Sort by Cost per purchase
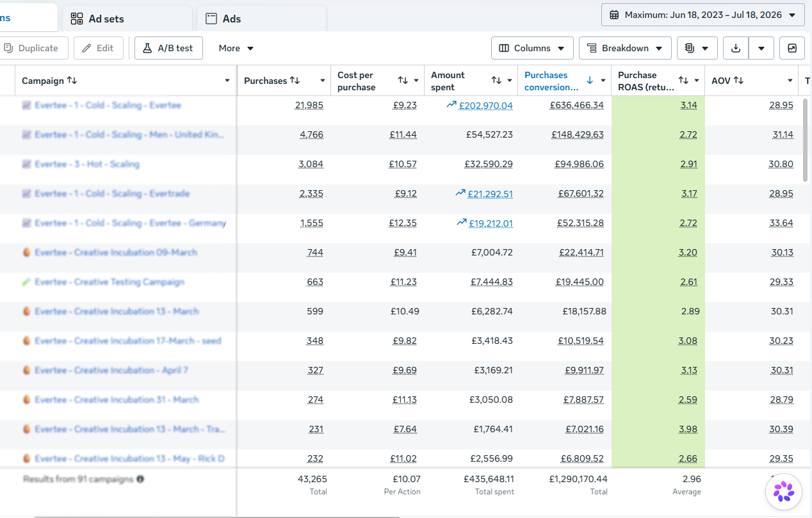 (x=403, y=81)
